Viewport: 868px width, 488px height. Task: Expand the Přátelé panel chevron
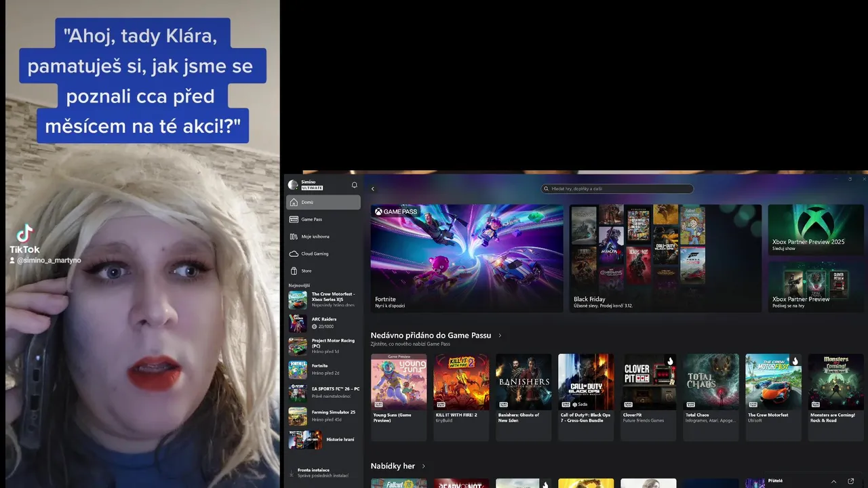[833, 481]
